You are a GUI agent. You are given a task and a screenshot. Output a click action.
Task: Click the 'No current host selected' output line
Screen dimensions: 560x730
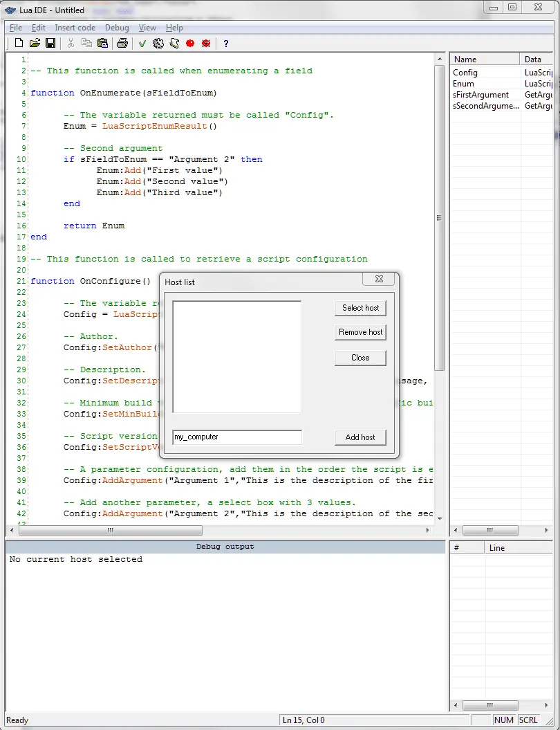tap(76, 559)
